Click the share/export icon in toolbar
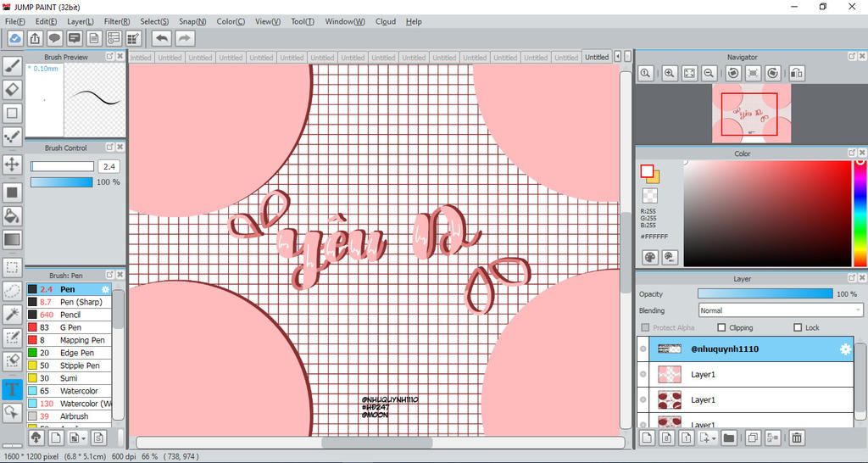This screenshot has width=868, height=463. pos(34,38)
